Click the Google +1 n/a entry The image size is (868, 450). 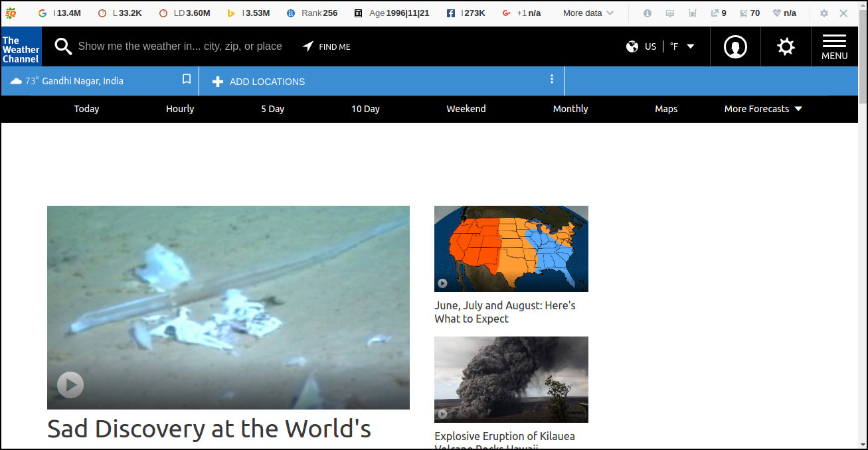(521, 13)
